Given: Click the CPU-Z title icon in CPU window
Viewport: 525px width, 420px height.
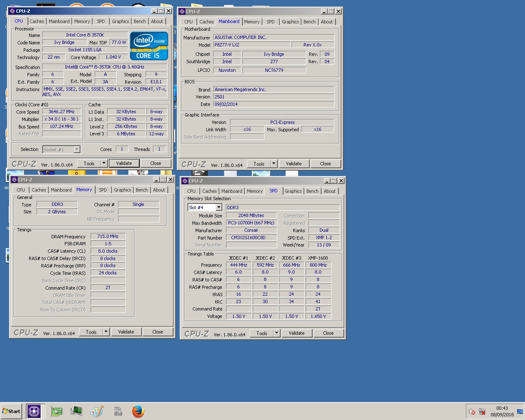Looking at the screenshot, I should pos(12,11).
